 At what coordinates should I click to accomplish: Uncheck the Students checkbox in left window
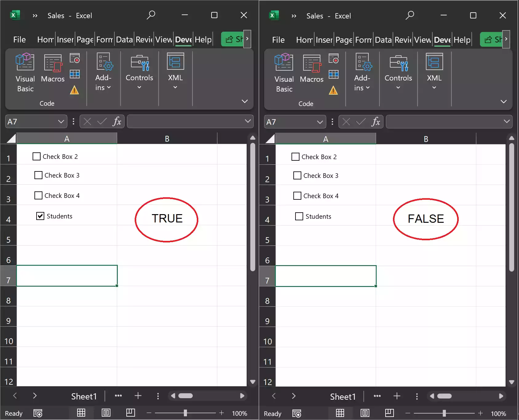pos(40,216)
